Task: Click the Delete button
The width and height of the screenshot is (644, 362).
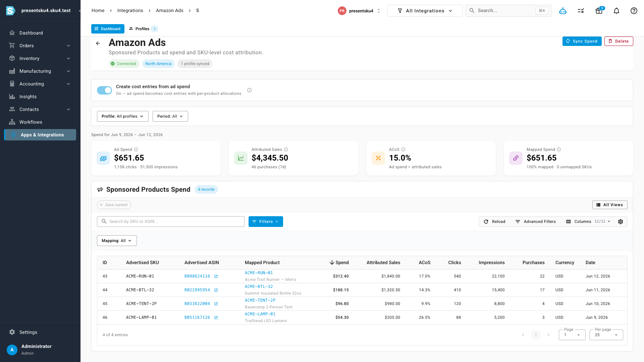Action: [x=619, y=41]
